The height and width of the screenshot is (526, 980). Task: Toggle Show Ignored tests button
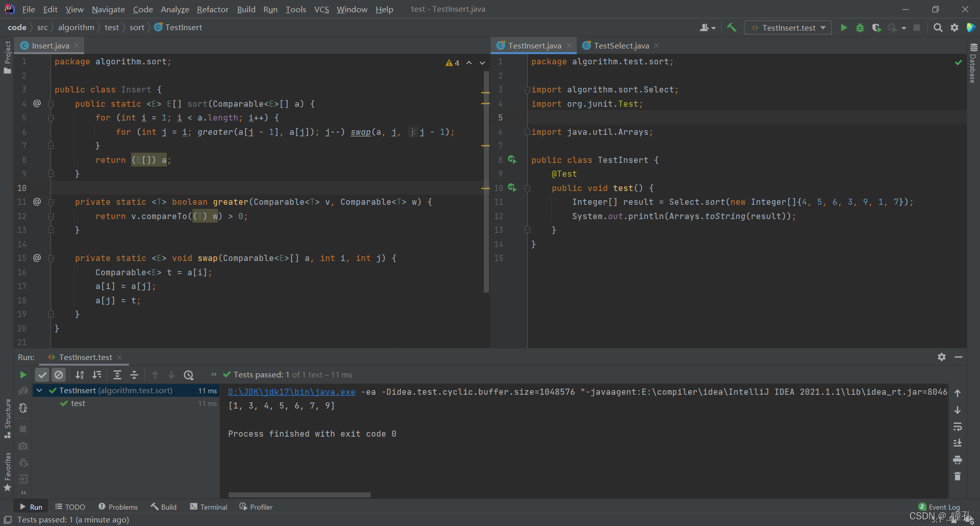tap(59, 375)
